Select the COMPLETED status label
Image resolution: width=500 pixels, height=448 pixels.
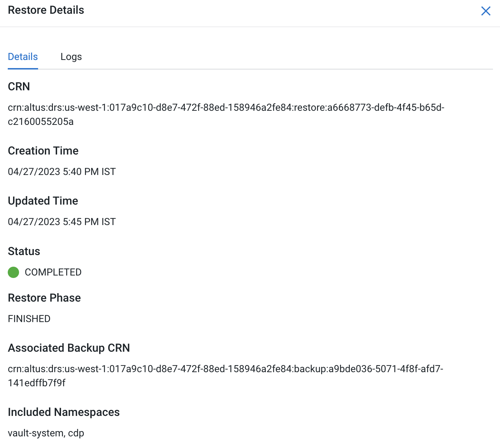pyautogui.click(x=53, y=272)
